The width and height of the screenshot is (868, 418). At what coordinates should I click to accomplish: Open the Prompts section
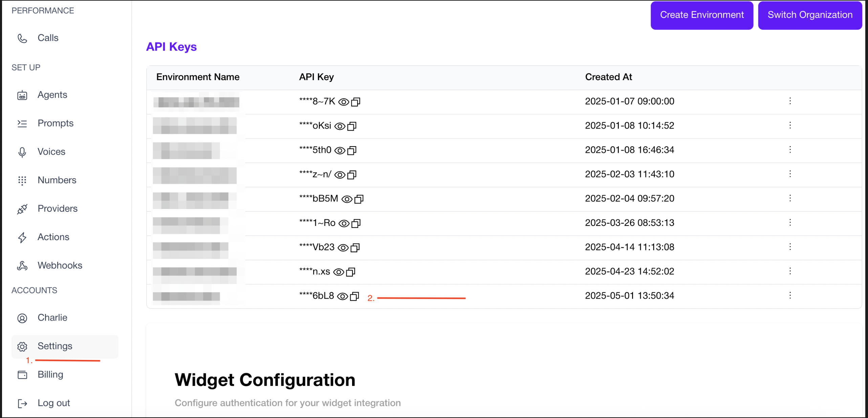tap(56, 123)
